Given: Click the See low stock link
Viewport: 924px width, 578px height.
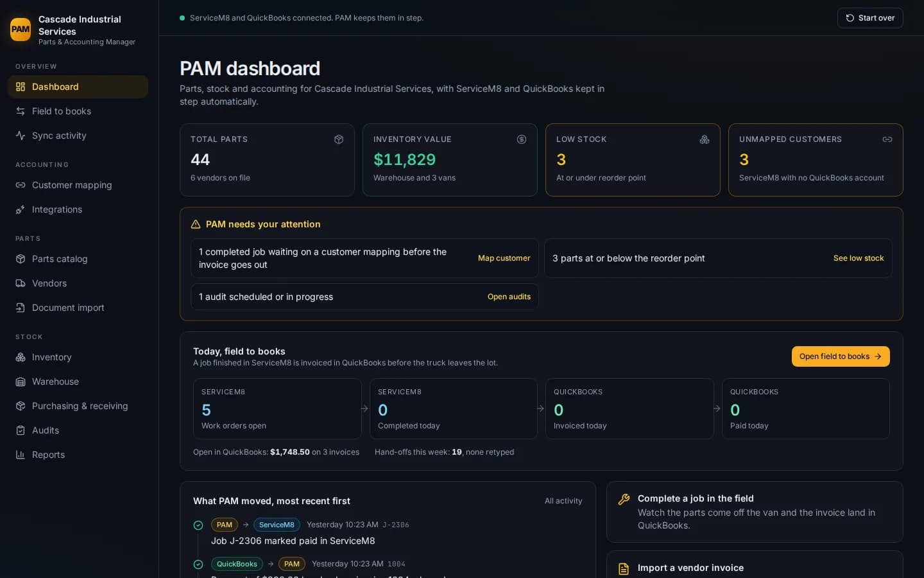Looking at the screenshot, I should point(859,258).
